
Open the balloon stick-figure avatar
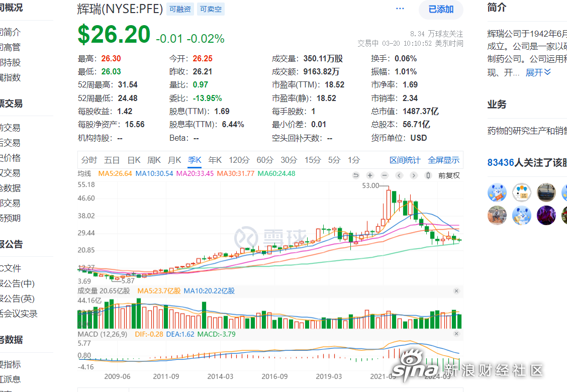point(521,192)
